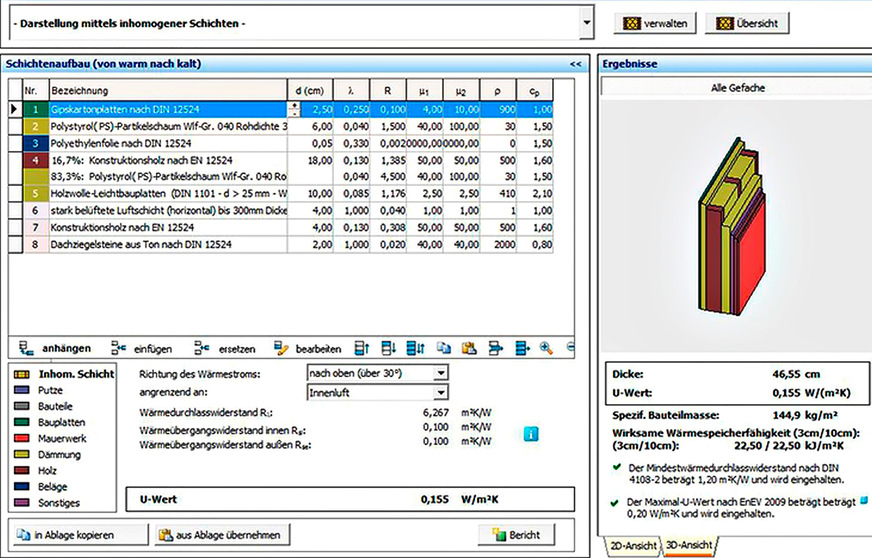Click the ersetzen (replace layer) icon
This screenshot has width=872, height=558.
[203, 349]
